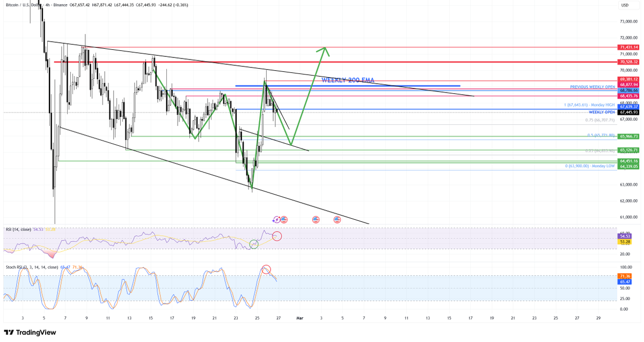This screenshot has height=342, width=644.
Task: Click the Bitcoin / U.S. Dollar symbol title
Action: click(x=23, y=5)
